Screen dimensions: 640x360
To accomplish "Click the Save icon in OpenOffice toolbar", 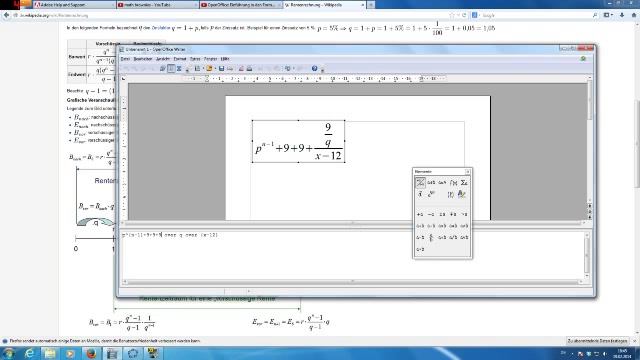I will click(x=221, y=69).
